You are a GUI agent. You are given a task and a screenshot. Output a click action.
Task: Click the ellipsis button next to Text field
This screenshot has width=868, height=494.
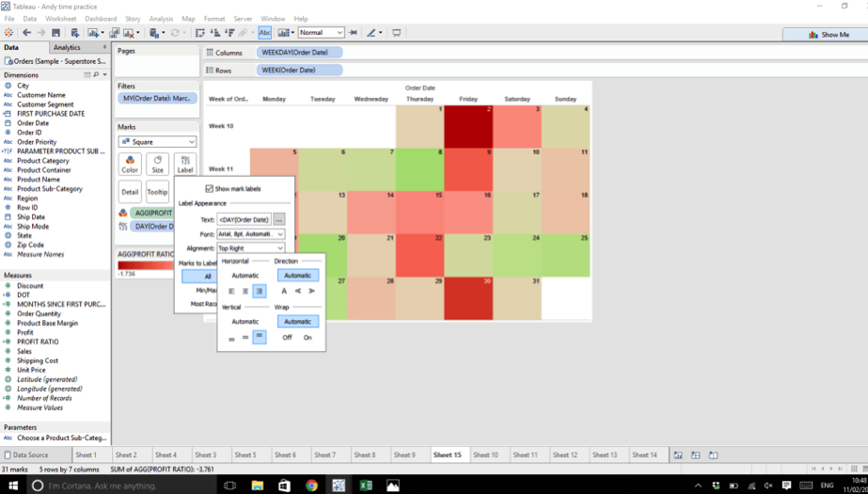tap(279, 220)
